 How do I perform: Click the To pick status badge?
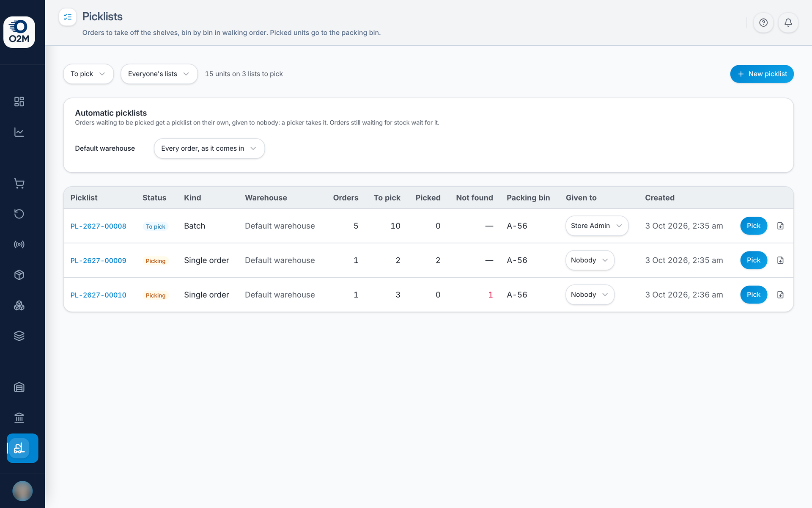(x=156, y=226)
